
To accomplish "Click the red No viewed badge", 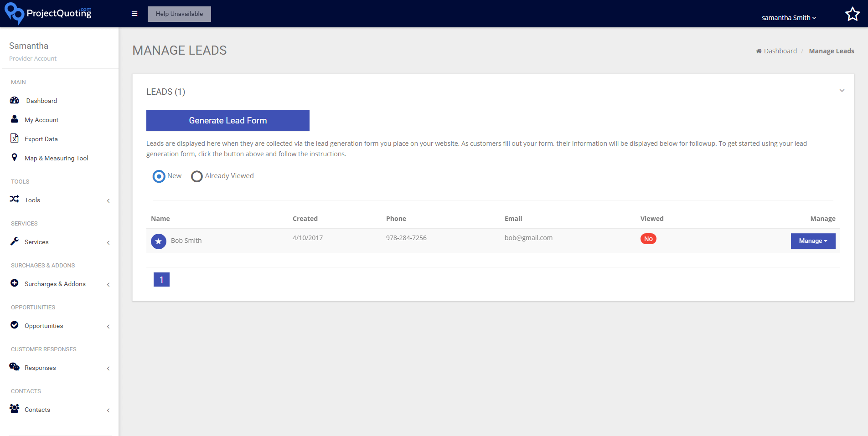I will pyautogui.click(x=648, y=239).
